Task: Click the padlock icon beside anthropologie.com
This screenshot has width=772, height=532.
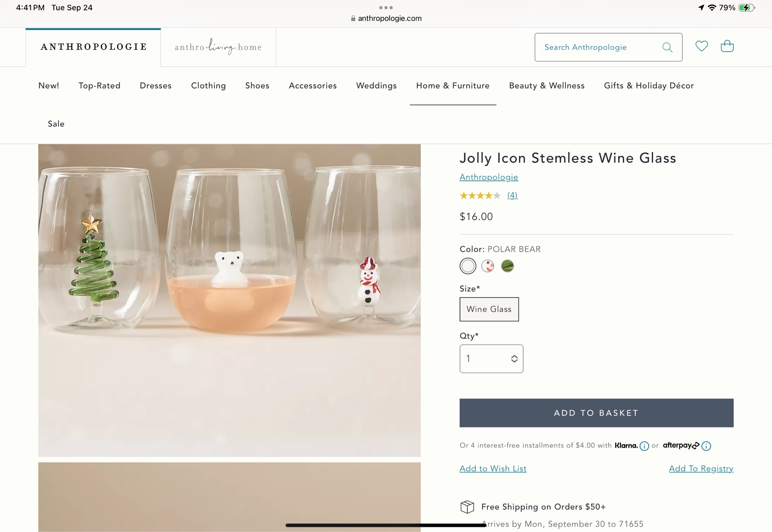Action: [353, 18]
